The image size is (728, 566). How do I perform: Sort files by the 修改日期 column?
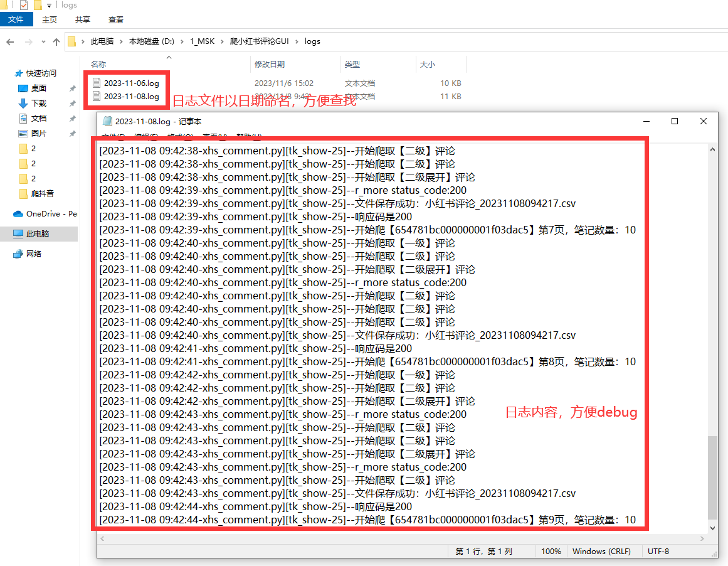point(270,64)
